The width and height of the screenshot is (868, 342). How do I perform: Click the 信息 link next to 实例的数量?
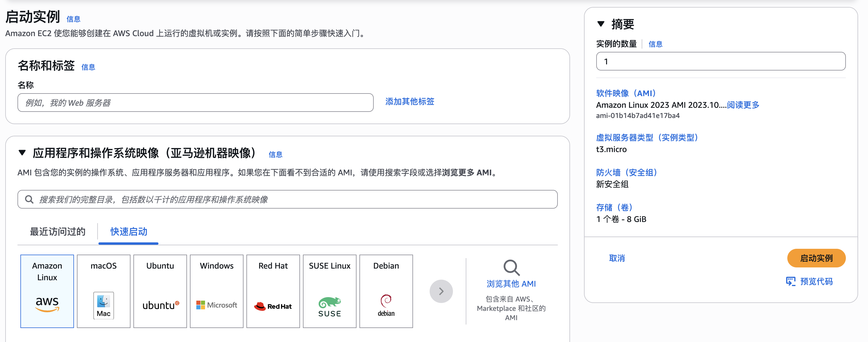point(655,44)
